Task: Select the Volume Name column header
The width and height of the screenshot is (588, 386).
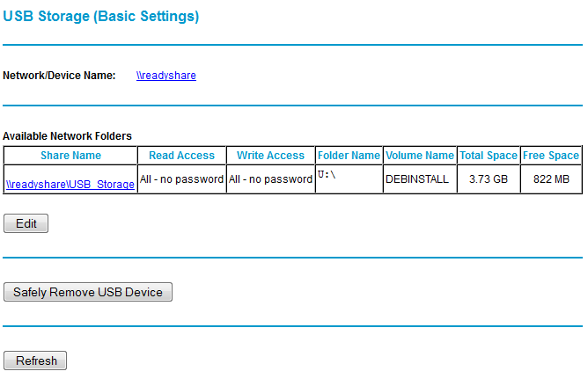Action: click(x=420, y=155)
